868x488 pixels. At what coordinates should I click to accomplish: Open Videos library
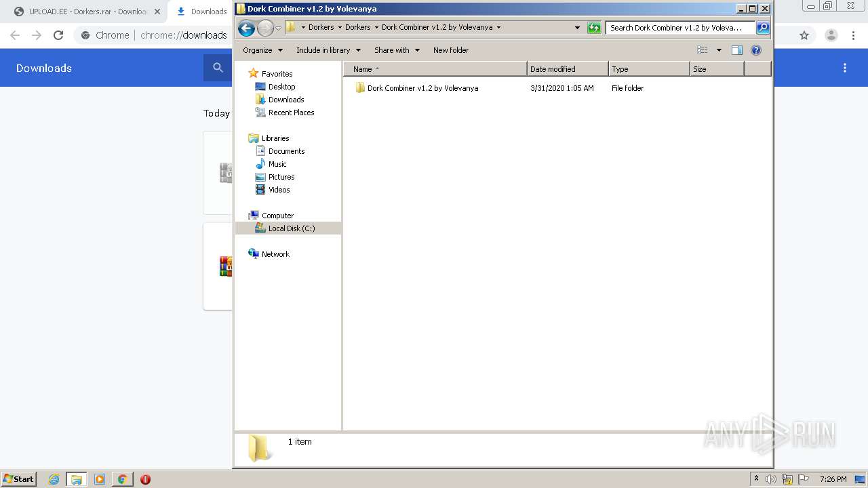pos(273,190)
